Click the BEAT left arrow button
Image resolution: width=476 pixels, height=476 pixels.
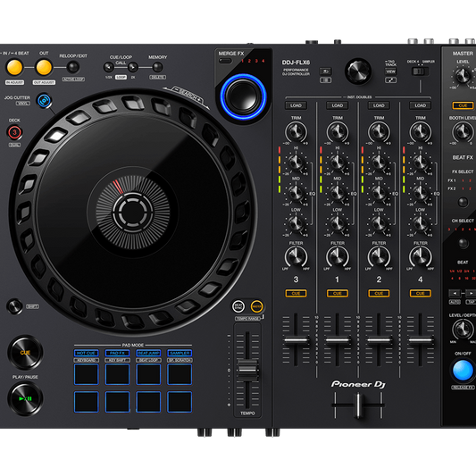point(455,294)
